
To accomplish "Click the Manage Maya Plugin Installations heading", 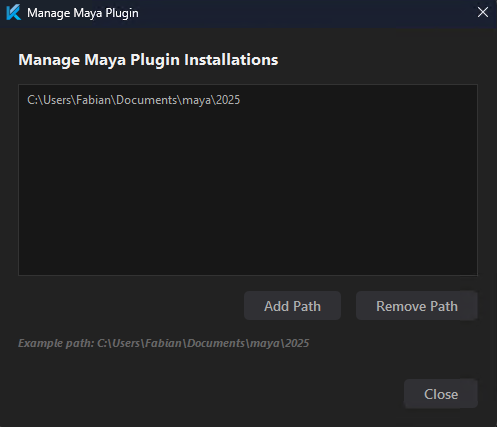I will (148, 60).
